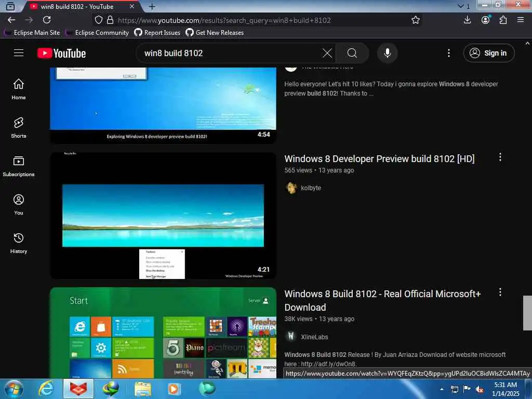This screenshot has height=399, width=532.
Task: Open the browser workspaces icon left of tab
Action: [10, 6]
